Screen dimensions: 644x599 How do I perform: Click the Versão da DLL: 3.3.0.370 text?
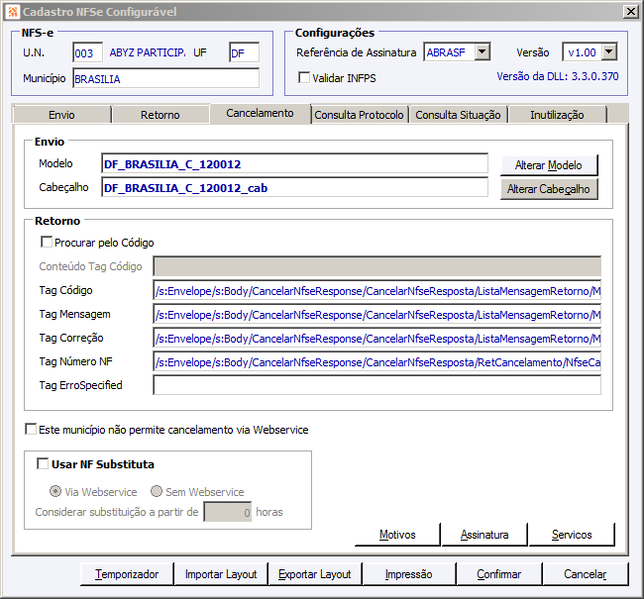coord(557,76)
